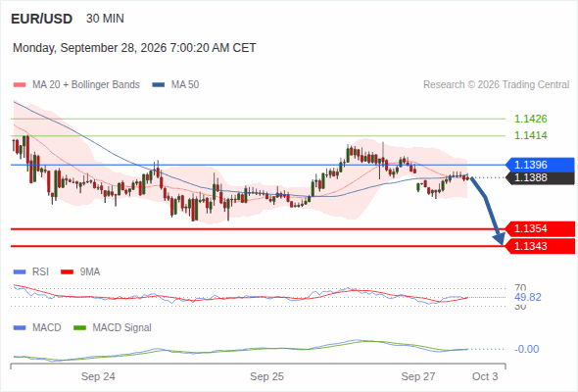
Task: Click the 30 MIN timeframe label
Action: (x=105, y=19)
